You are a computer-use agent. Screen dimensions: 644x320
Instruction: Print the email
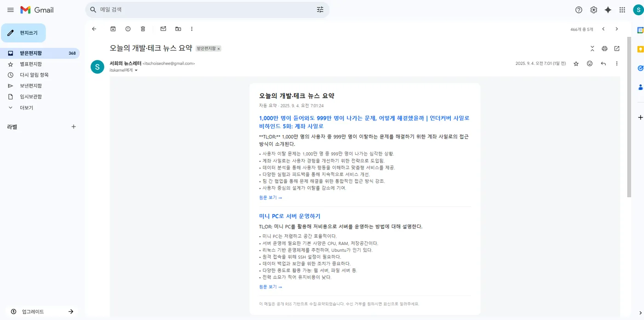tap(604, 48)
